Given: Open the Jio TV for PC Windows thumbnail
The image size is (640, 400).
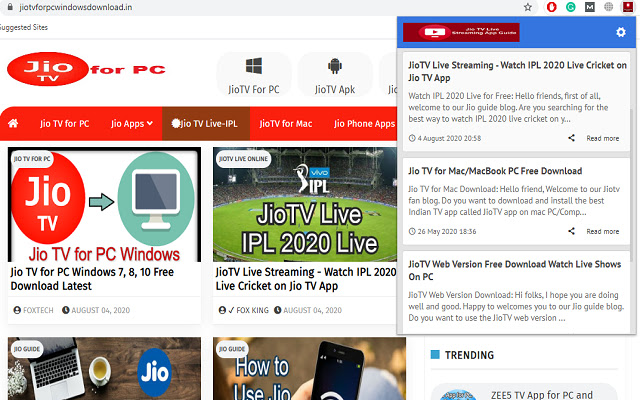Looking at the screenshot, I should point(105,205).
